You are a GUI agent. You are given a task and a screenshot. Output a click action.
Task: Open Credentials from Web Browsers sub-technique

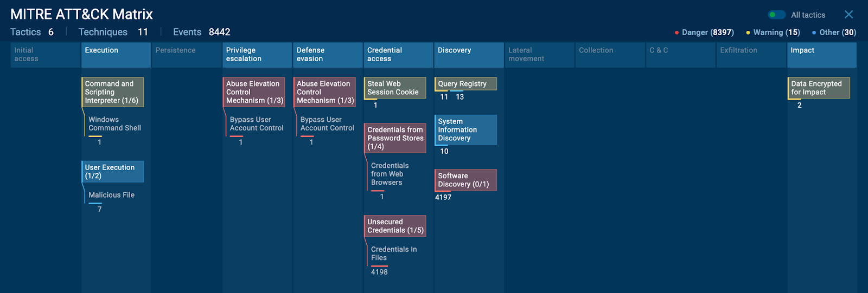tap(390, 174)
